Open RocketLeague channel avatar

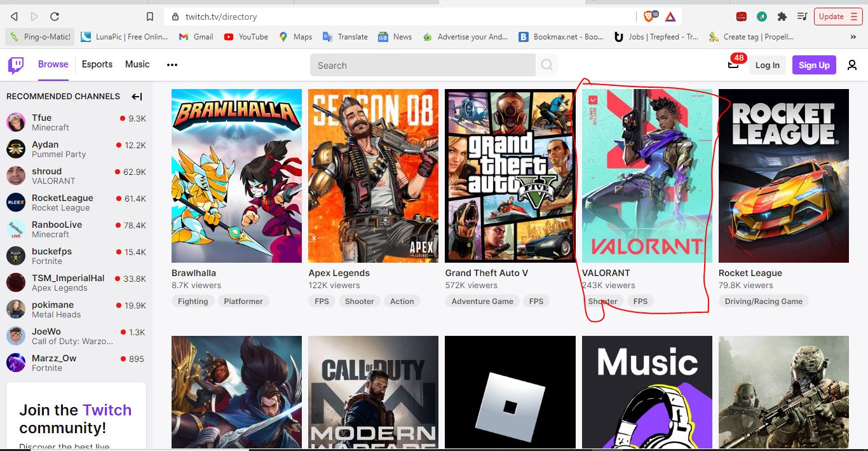tap(16, 202)
